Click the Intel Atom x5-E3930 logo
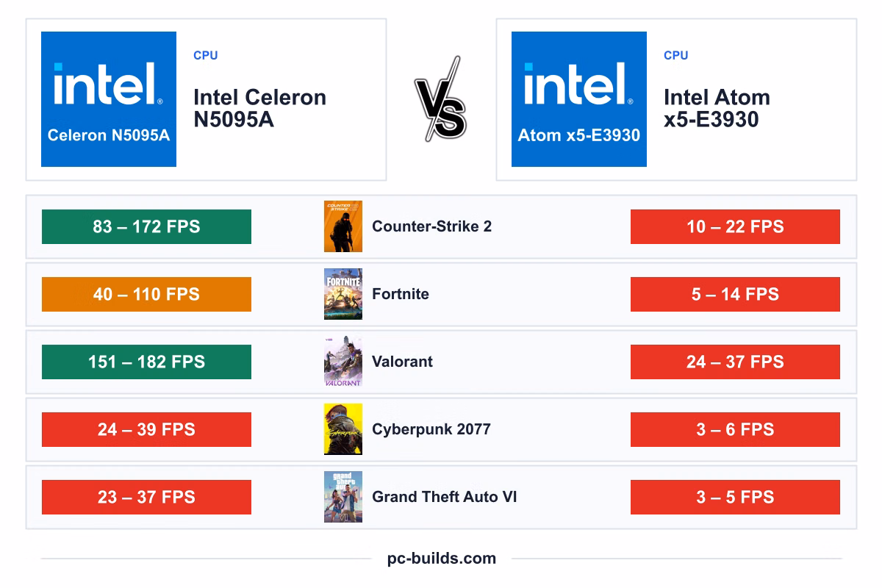Viewport: 882px width, 588px height. (579, 99)
